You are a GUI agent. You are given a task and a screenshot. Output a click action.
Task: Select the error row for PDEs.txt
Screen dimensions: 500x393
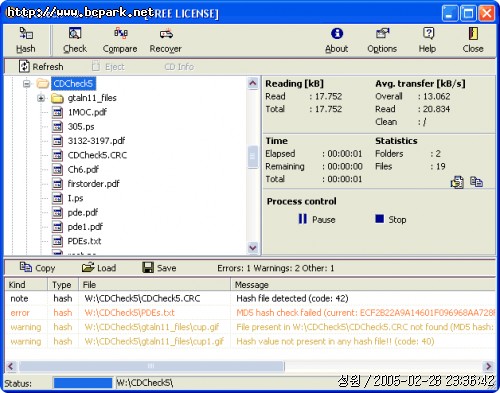click(250, 313)
